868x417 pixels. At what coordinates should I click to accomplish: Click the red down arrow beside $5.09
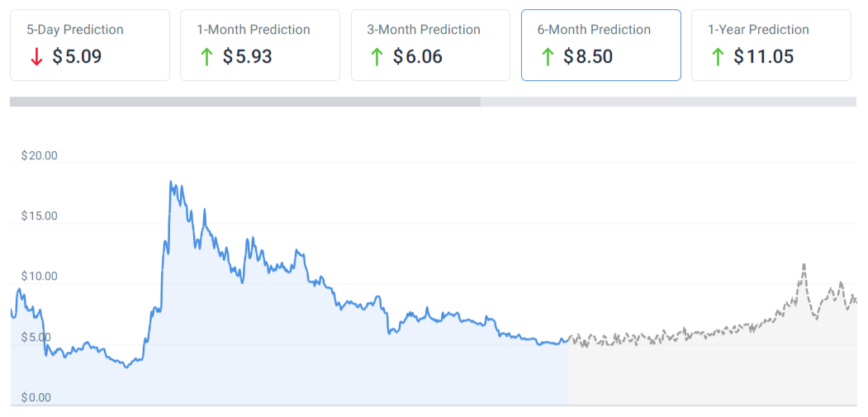coord(36,57)
